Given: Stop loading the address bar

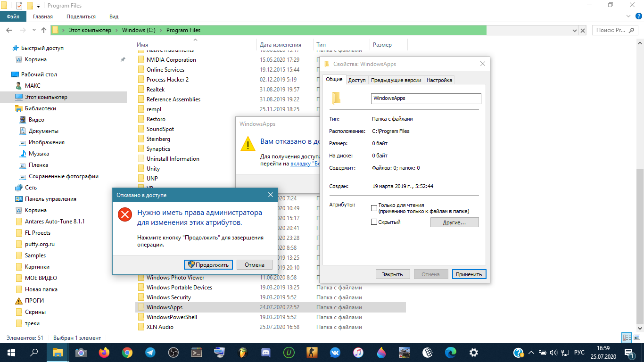Looking at the screenshot, I should tap(583, 30).
